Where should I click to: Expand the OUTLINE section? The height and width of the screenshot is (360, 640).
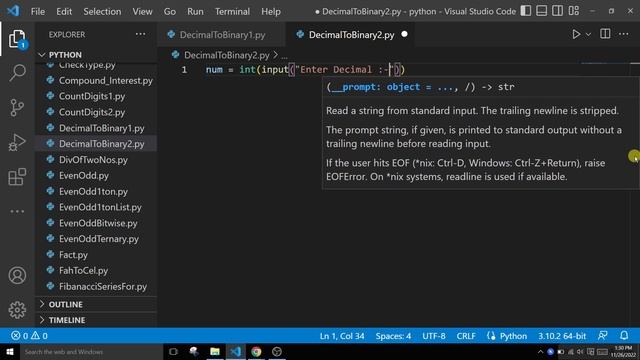65,304
